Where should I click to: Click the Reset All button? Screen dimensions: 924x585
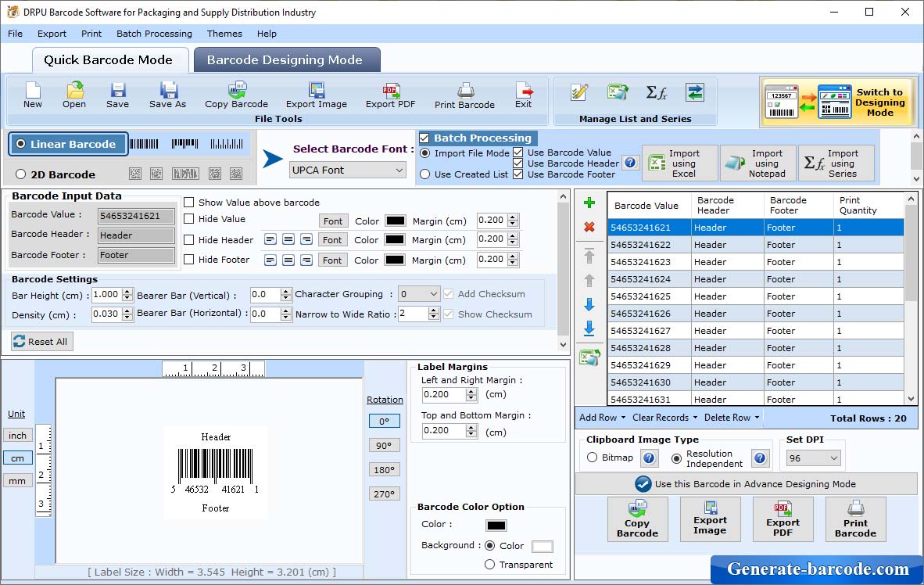pos(42,342)
